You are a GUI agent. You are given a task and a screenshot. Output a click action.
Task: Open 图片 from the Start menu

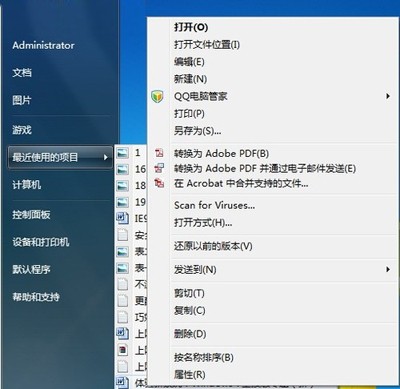click(x=22, y=100)
